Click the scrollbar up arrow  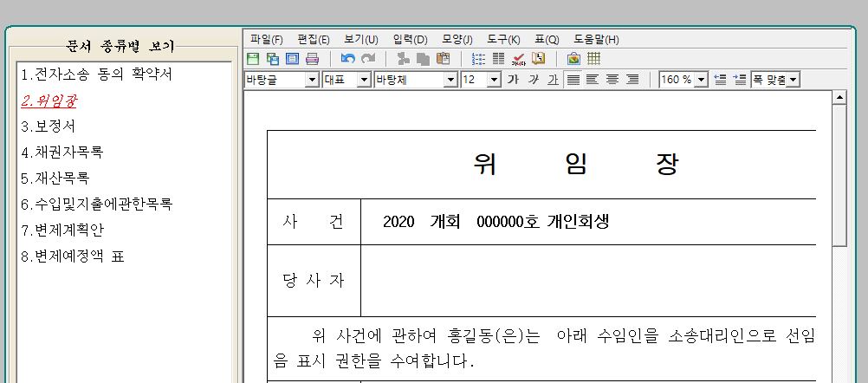point(839,98)
